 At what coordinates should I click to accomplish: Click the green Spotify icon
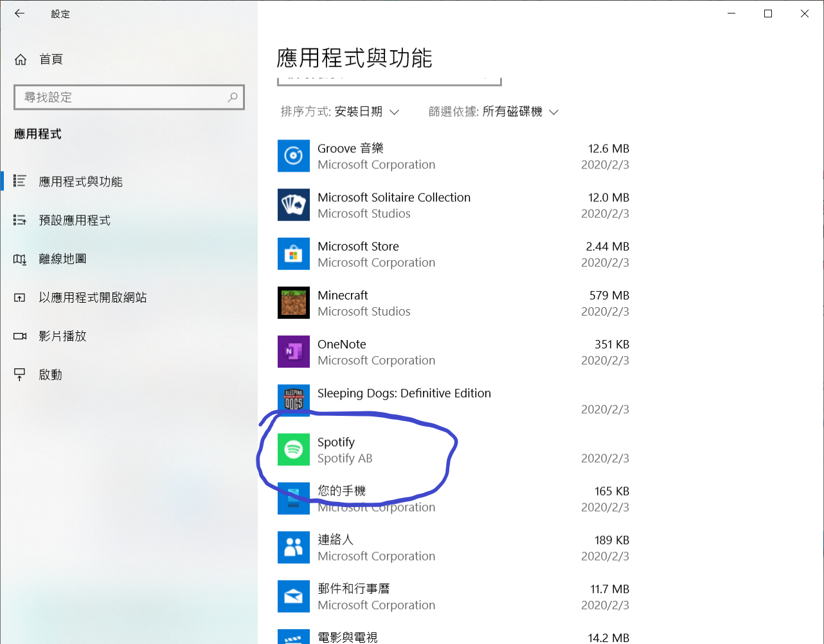point(294,449)
